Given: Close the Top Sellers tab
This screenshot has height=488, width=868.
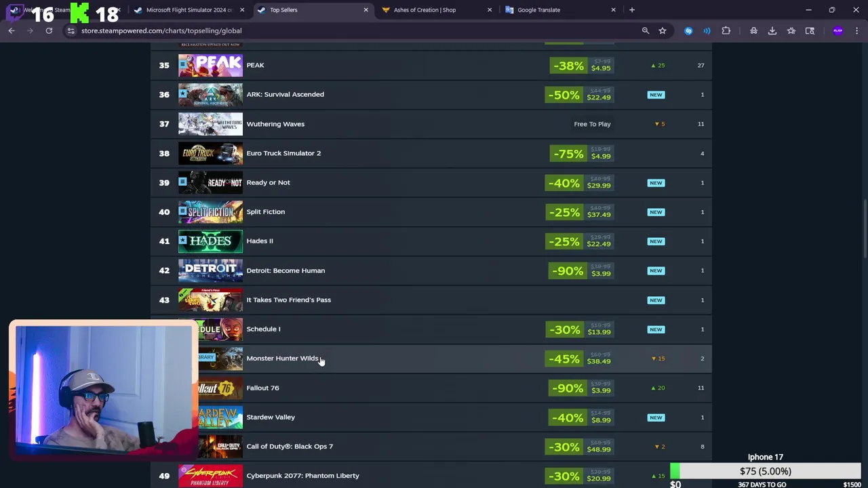Looking at the screenshot, I should pyautogui.click(x=366, y=9).
